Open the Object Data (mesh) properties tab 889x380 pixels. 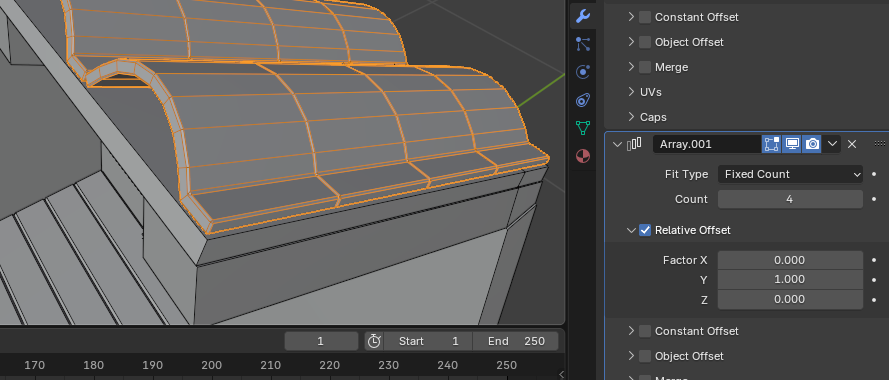583,128
